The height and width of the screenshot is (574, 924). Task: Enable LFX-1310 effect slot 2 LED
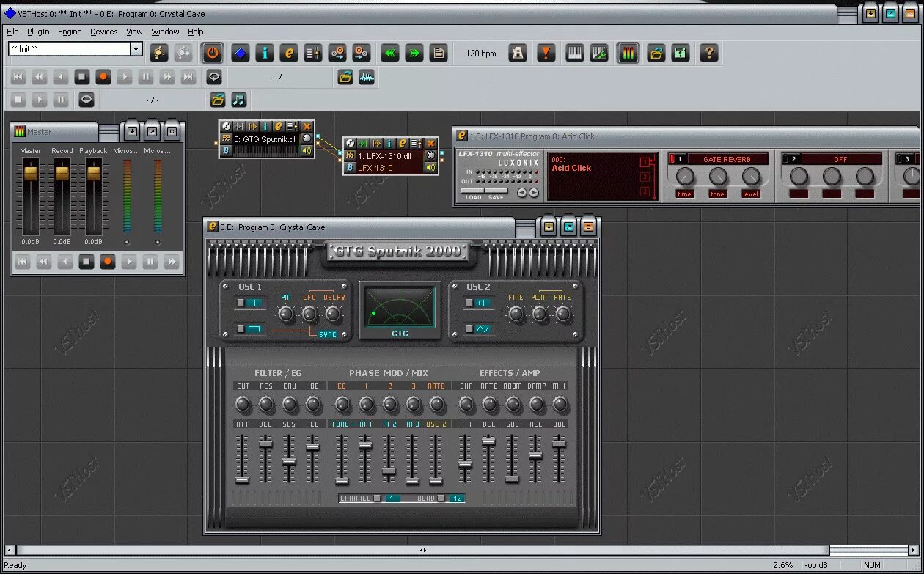(785, 159)
